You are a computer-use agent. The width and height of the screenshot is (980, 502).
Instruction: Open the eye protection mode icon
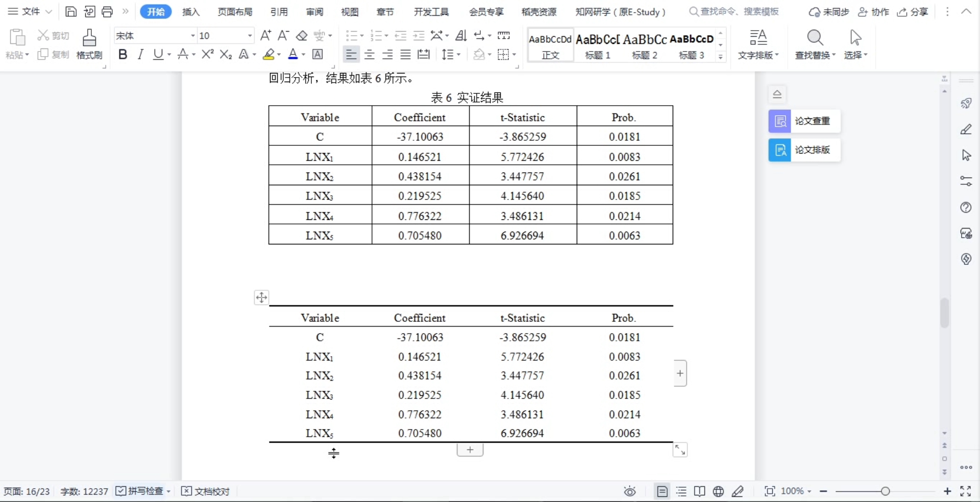pos(630,491)
